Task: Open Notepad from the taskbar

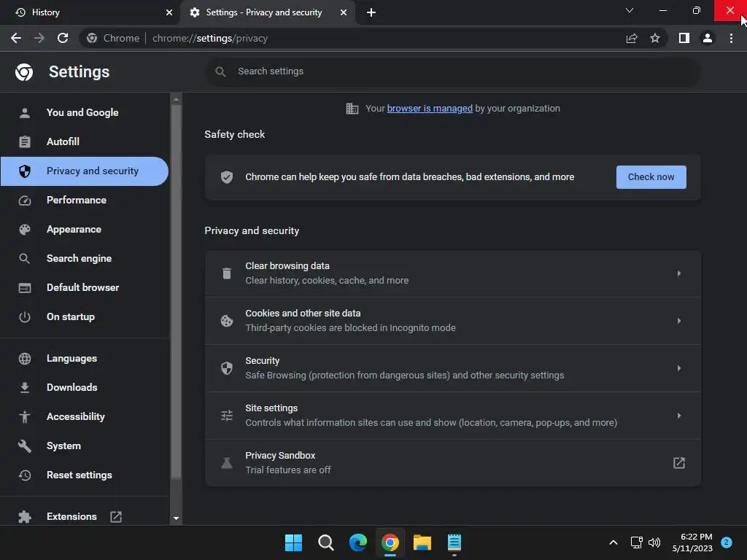Action: coord(454,542)
